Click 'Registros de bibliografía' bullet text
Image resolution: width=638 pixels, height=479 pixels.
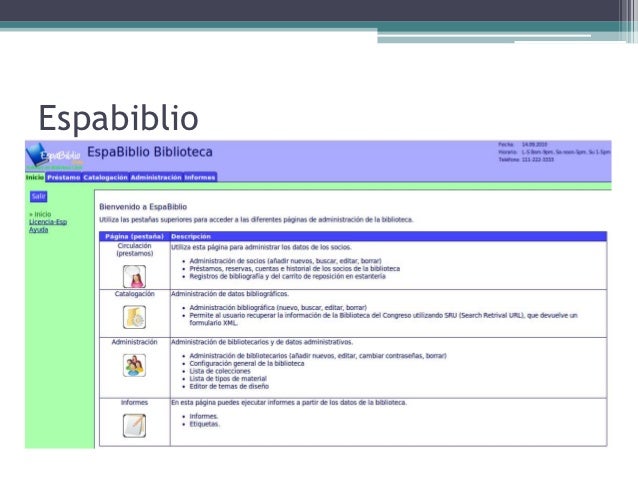tap(287, 276)
